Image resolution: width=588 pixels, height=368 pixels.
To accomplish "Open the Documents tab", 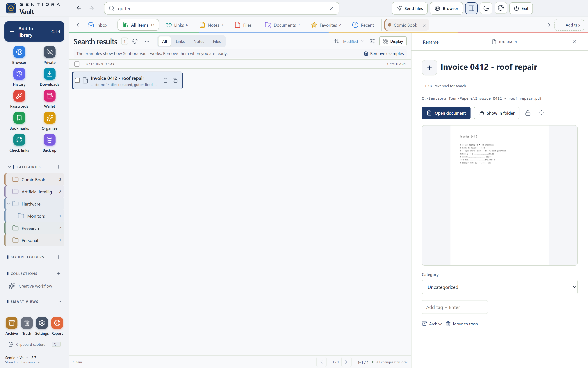I will [x=282, y=25].
